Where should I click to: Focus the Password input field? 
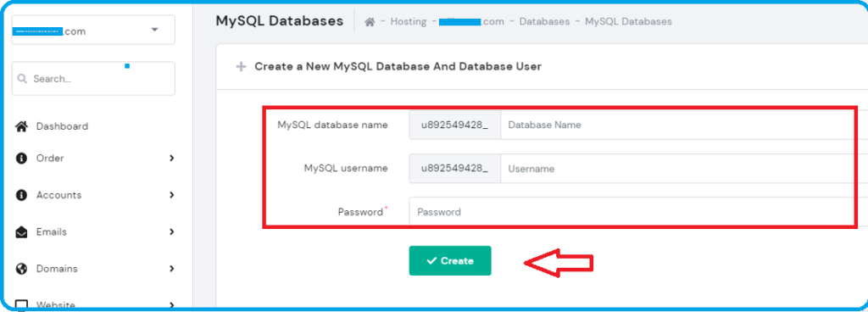(638, 212)
